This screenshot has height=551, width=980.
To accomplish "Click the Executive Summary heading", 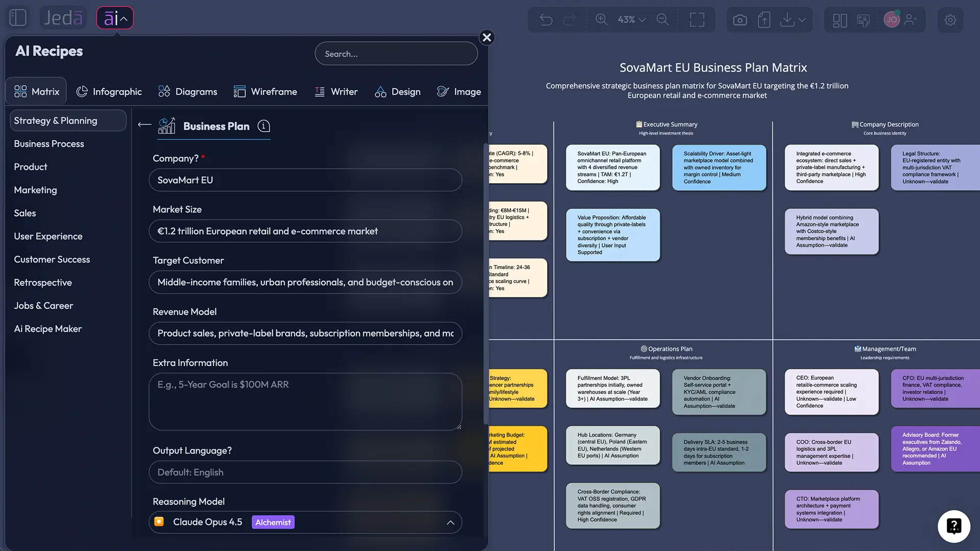I will (666, 124).
